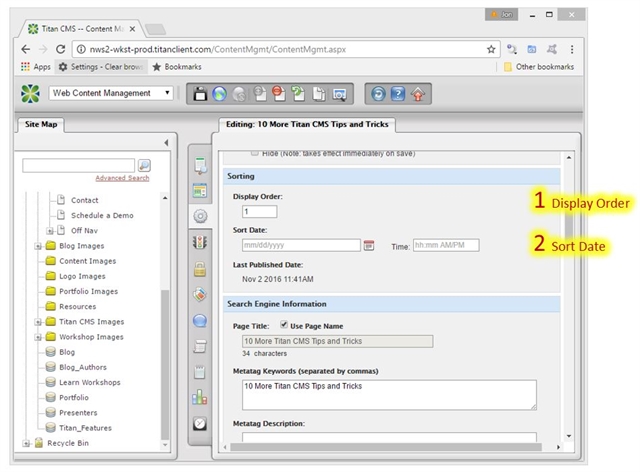
Task: Open the traffic light workflow sidebar icon
Action: (200, 242)
